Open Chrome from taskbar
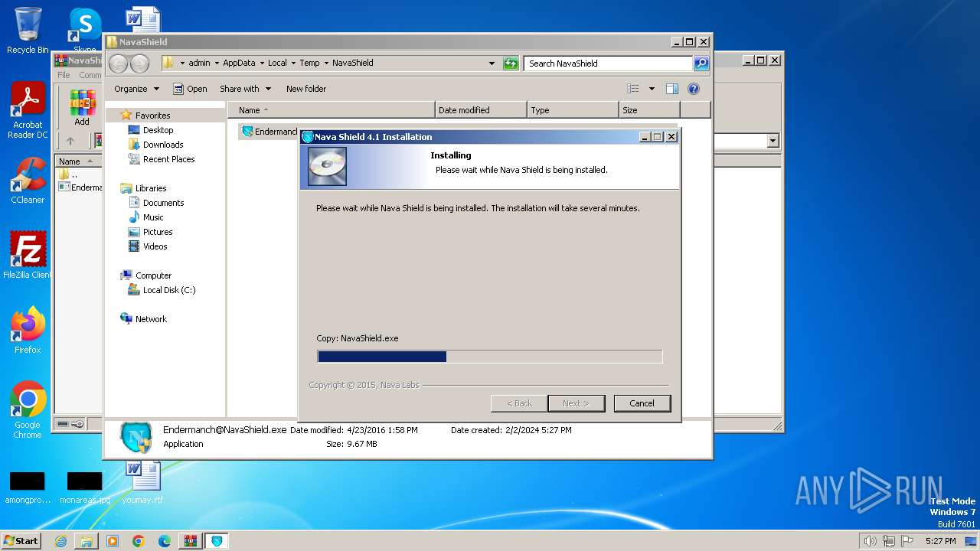980x551 pixels. [139, 541]
